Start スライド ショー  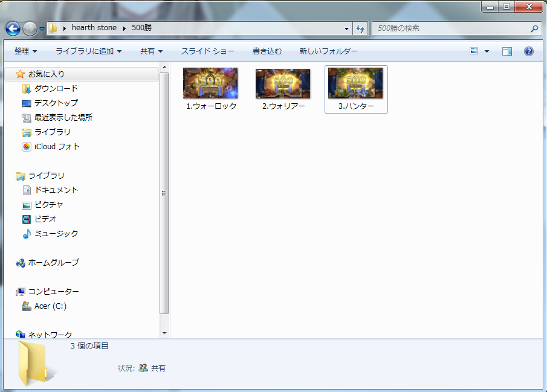[207, 51]
